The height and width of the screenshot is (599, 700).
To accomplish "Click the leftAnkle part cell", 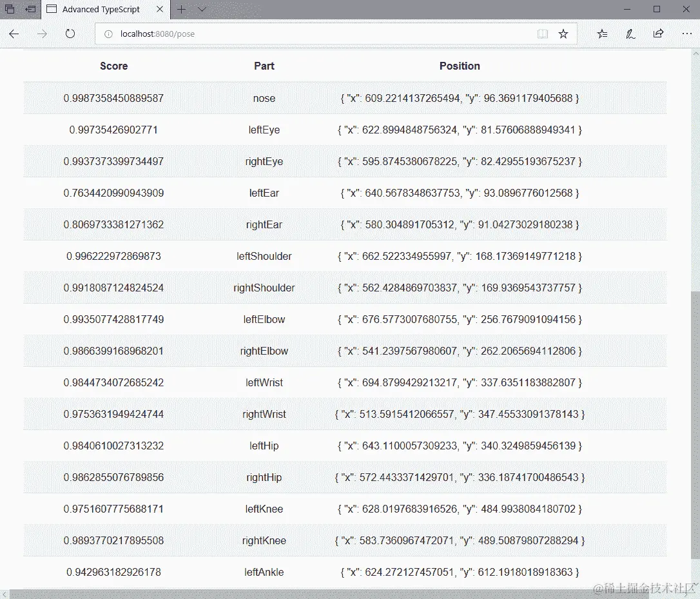I will (x=264, y=572).
